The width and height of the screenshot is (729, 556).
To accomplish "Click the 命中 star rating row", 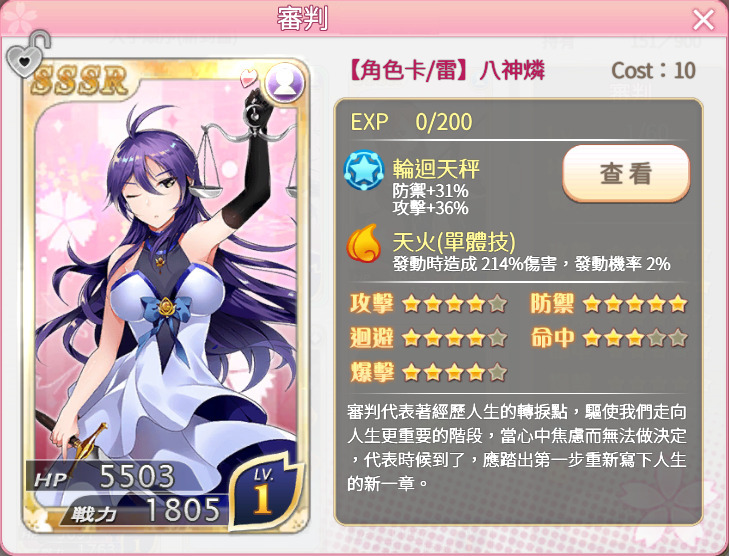I will [x=609, y=338].
